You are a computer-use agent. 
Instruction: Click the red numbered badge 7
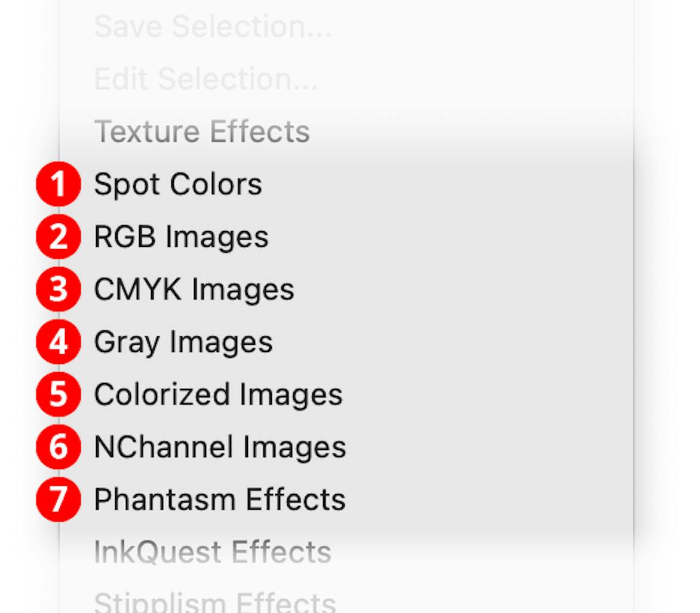coord(59,499)
